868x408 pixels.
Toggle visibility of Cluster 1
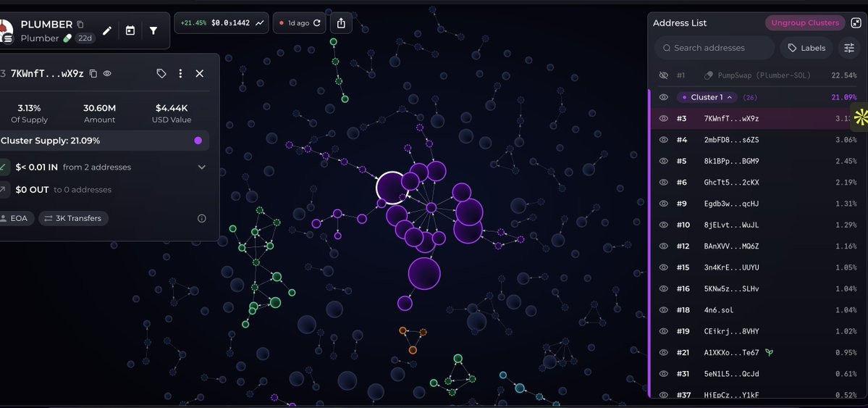pos(664,97)
